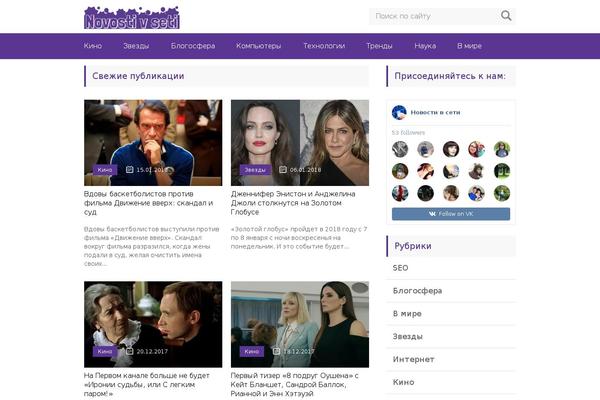Open the Вдовы баскетболистов article thumbnail
This screenshot has width=600, height=400.
(153, 143)
